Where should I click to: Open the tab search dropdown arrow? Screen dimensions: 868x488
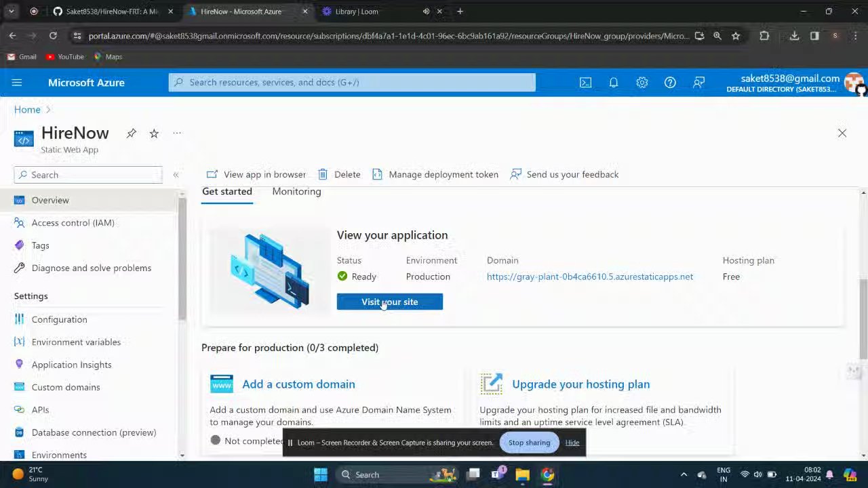coord(11,12)
